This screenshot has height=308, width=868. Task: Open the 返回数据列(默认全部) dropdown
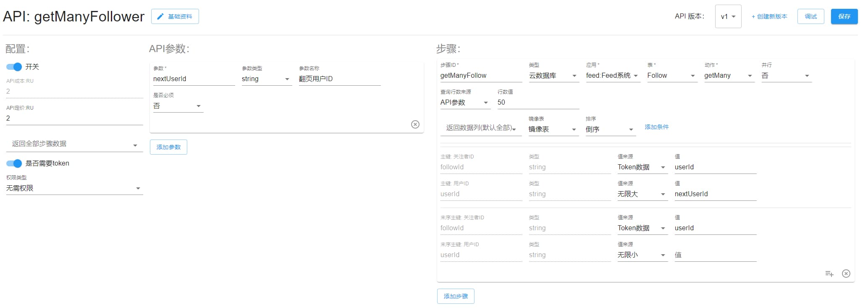[481, 128]
